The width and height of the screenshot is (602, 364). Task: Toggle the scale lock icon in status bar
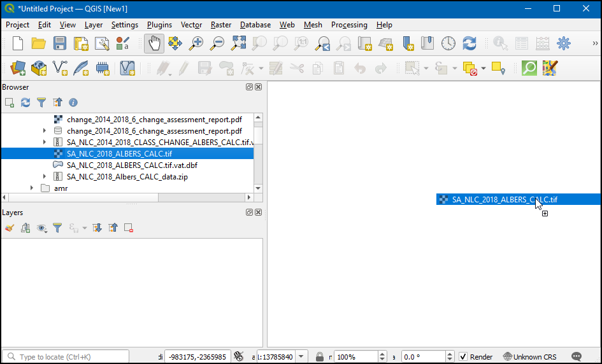point(320,356)
